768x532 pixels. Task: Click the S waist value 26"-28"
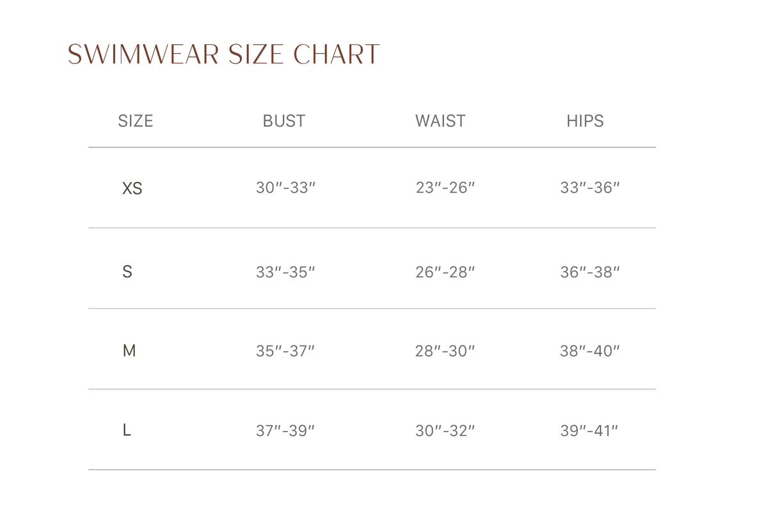(445, 272)
